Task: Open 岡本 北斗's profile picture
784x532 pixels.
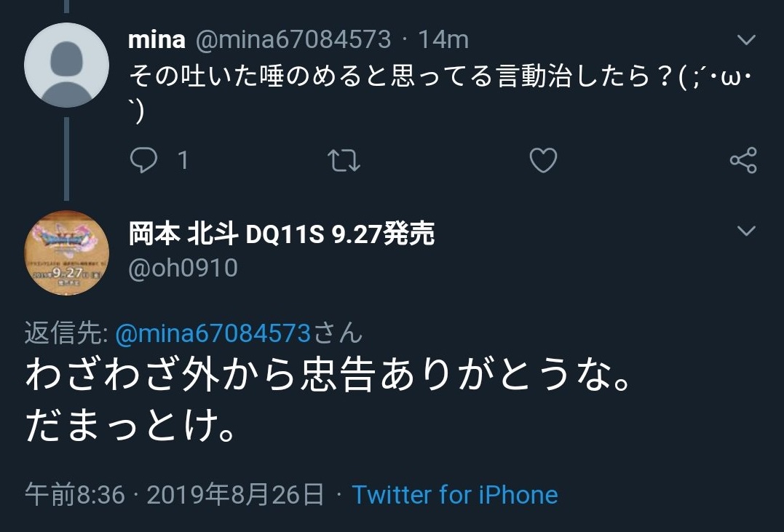Action: tap(66, 252)
